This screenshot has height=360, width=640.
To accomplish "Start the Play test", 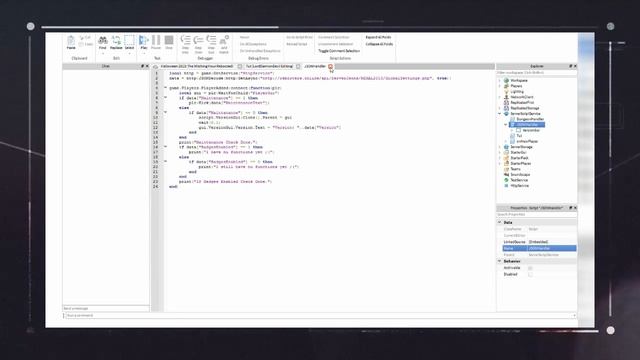I will point(144,42).
